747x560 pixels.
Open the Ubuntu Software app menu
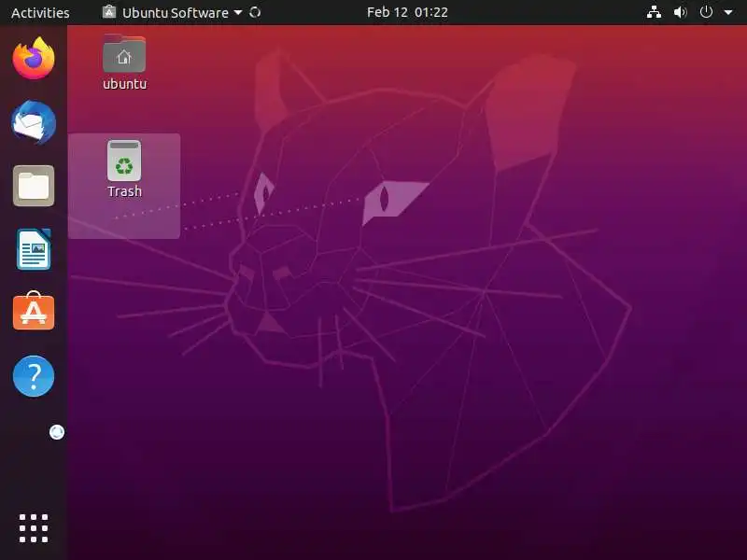coord(173,12)
